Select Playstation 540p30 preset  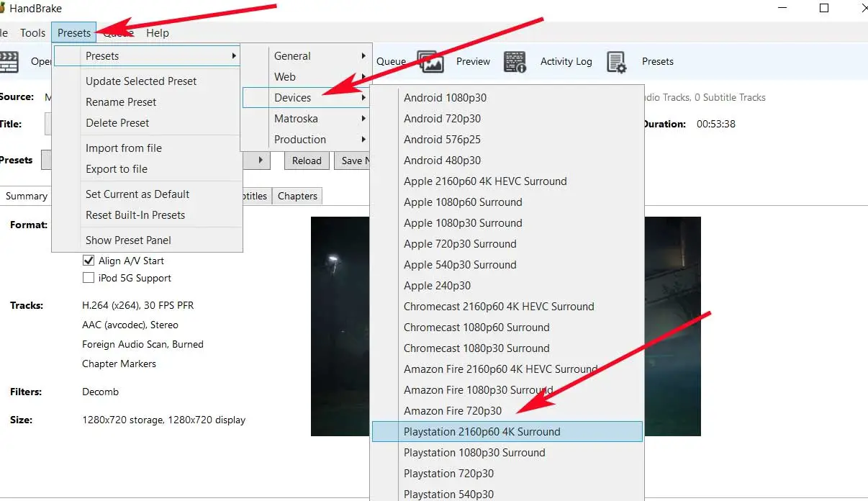point(507,493)
